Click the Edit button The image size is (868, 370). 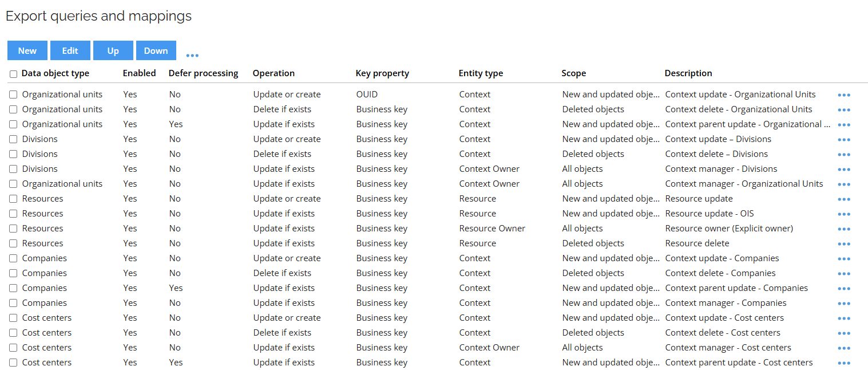(x=70, y=50)
